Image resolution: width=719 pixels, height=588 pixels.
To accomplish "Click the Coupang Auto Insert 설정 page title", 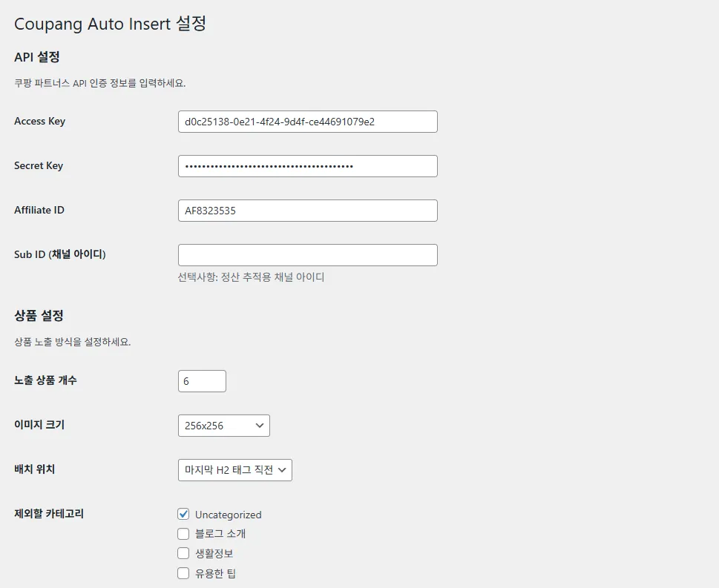I will pos(110,24).
